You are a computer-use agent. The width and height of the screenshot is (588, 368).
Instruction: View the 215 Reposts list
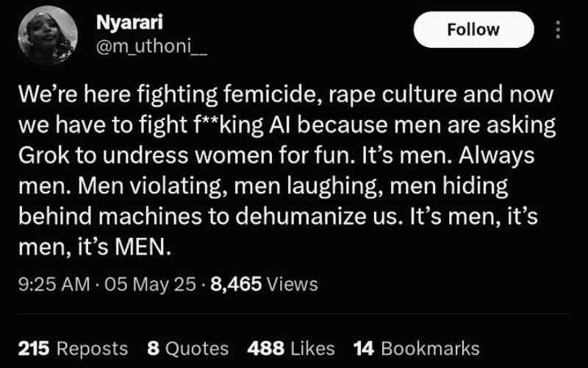tap(72, 348)
